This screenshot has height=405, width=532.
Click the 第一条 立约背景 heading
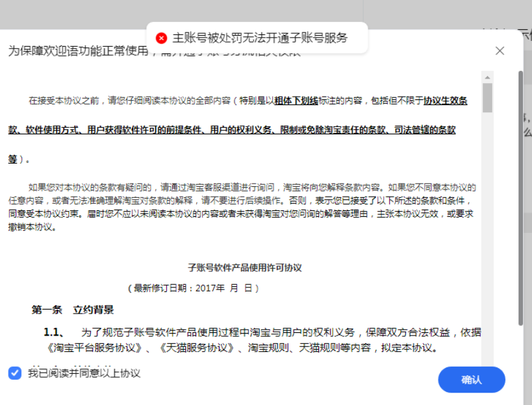[73, 310]
